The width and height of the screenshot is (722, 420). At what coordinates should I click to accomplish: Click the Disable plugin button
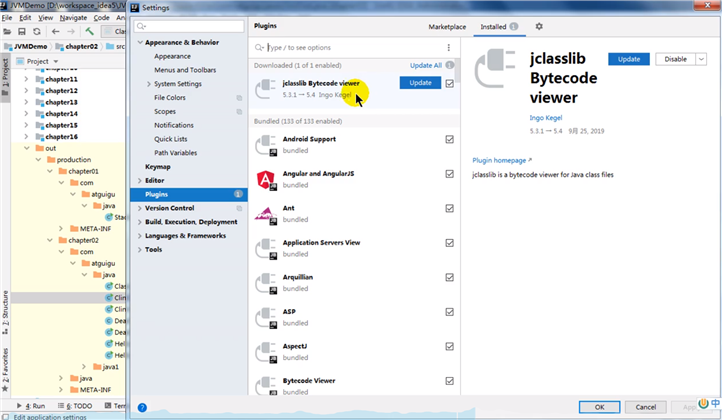coord(675,59)
